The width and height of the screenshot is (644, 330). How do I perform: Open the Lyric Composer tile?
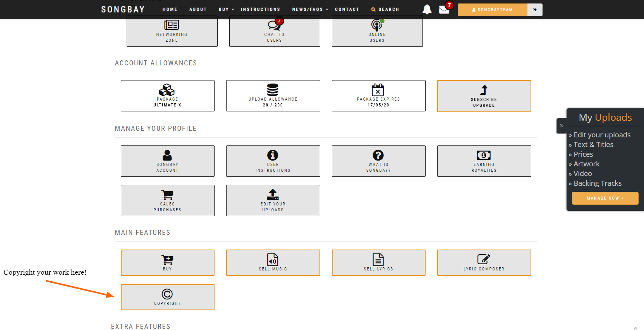point(484,263)
